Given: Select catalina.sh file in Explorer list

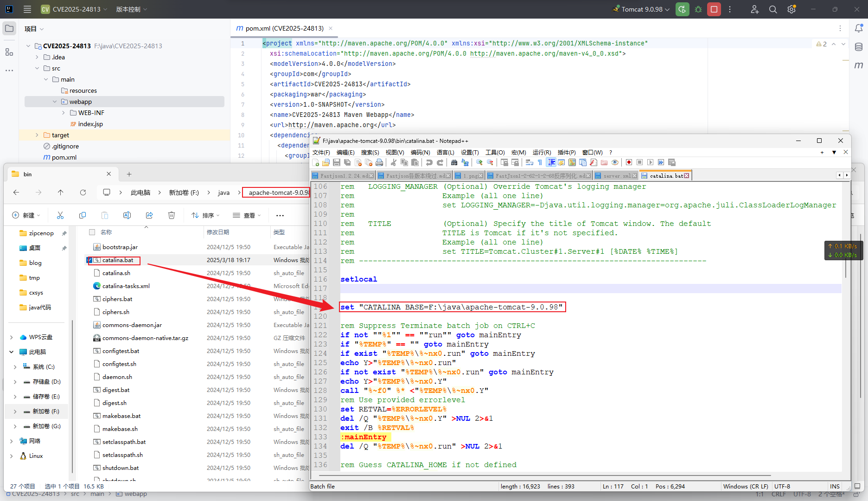Looking at the screenshot, I should coord(116,273).
